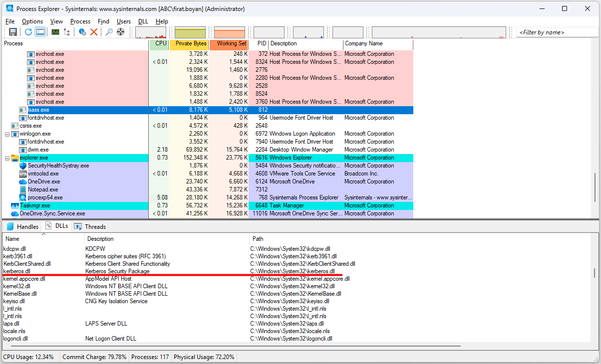Switch to the DLLs tab
Image resolution: width=601 pixels, height=364 pixels.
click(57, 226)
